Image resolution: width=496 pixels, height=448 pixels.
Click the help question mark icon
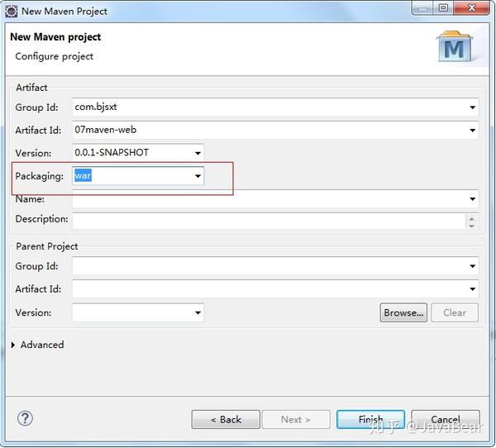pos(25,418)
